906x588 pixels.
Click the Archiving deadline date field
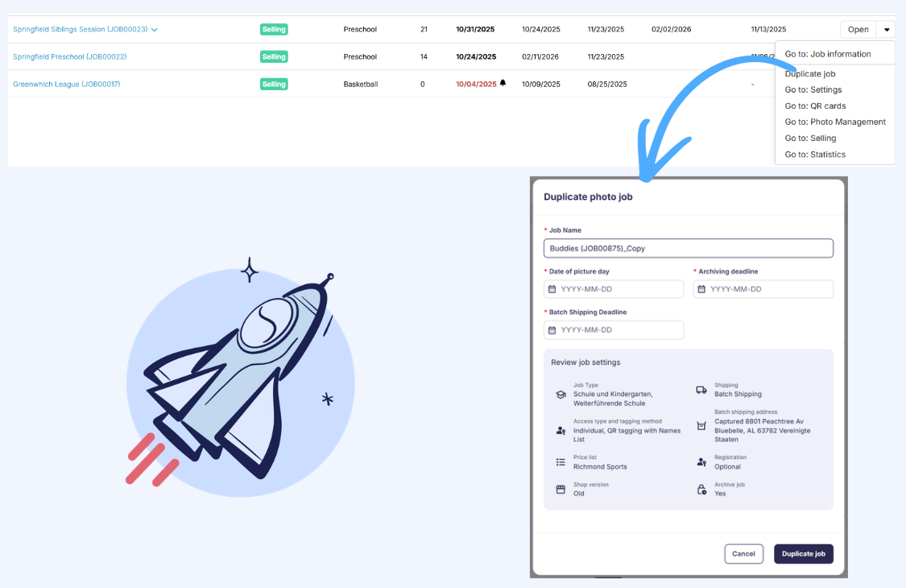763,289
